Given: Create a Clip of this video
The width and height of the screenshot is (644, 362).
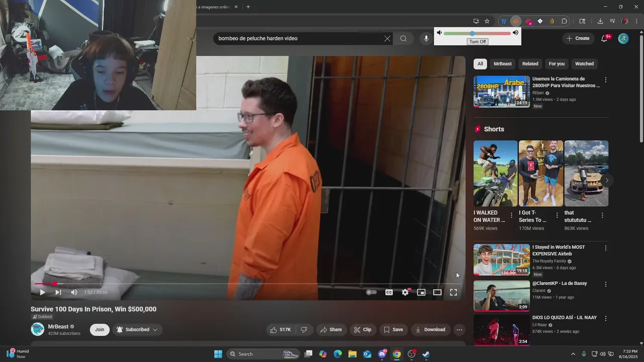Looking at the screenshot, I should coord(362,330).
